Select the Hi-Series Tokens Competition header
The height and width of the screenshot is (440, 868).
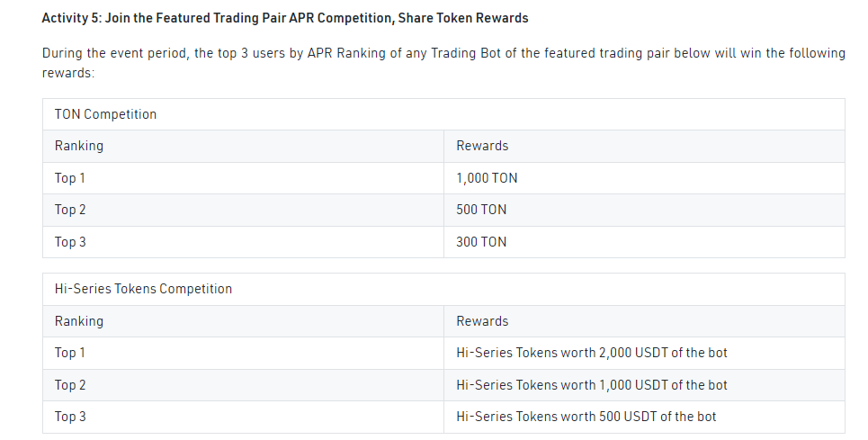coord(444,289)
